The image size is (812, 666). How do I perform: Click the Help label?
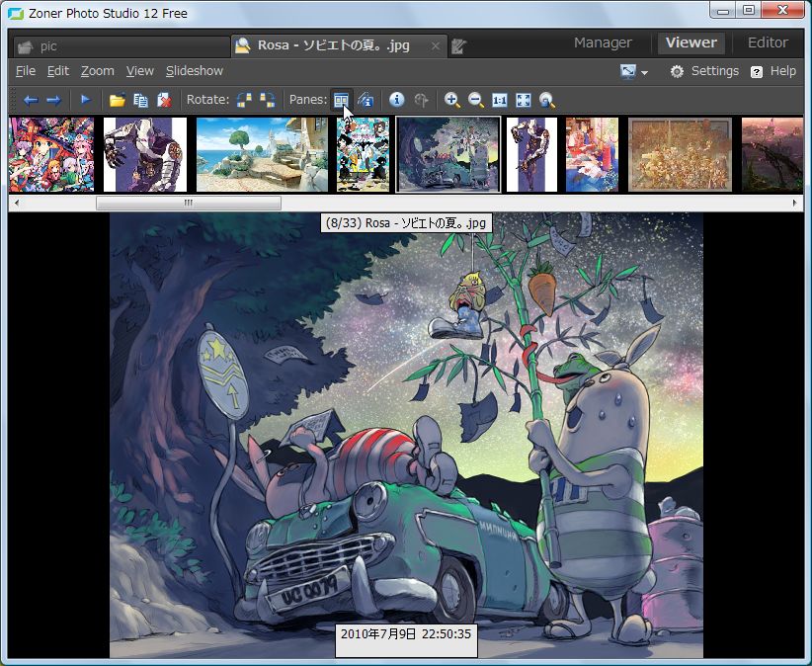(x=782, y=71)
